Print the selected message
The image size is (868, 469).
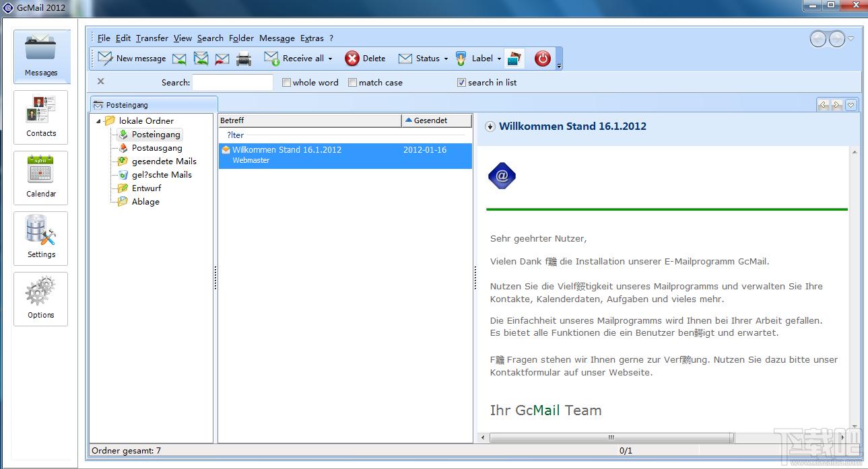(244, 59)
